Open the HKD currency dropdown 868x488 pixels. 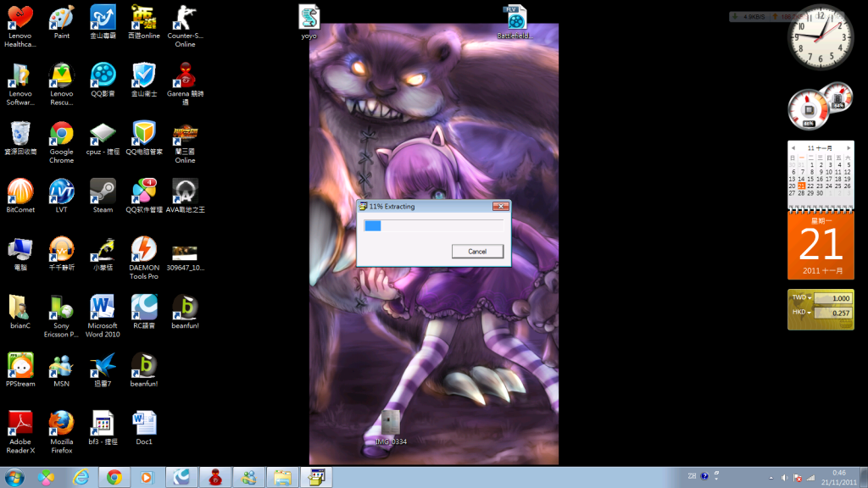click(x=801, y=312)
